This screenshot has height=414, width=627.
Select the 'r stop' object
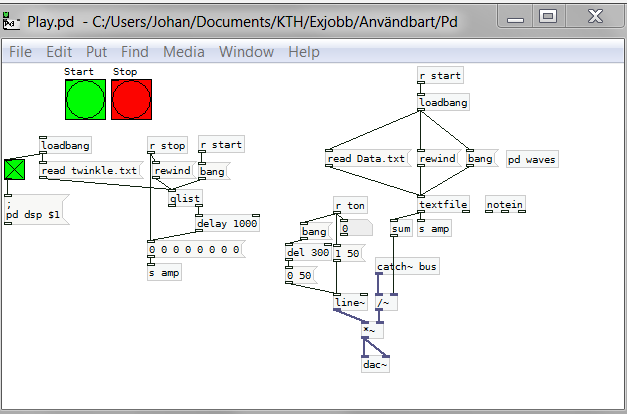pyautogui.click(x=168, y=146)
